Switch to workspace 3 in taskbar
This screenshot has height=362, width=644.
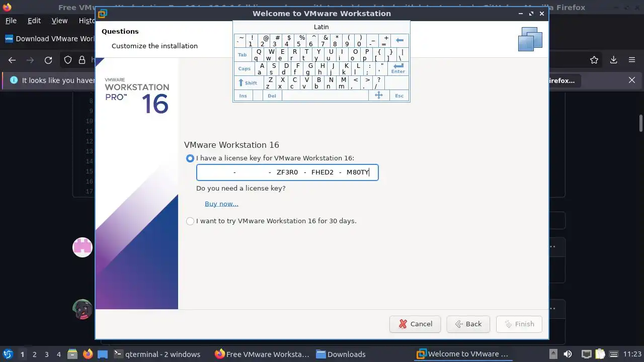click(47, 354)
